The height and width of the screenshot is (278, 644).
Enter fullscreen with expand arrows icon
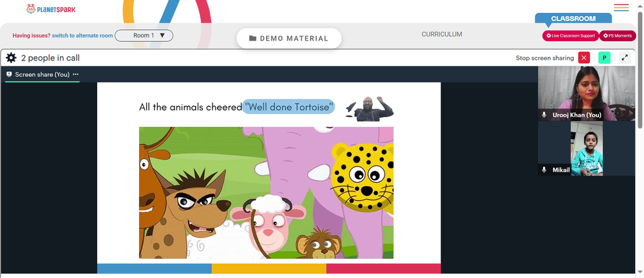(625, 58)
